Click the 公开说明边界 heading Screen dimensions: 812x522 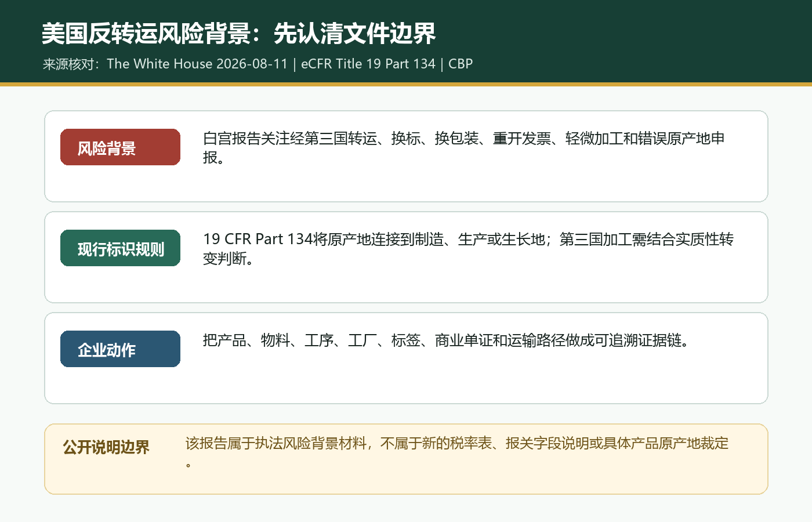point(106,447)
